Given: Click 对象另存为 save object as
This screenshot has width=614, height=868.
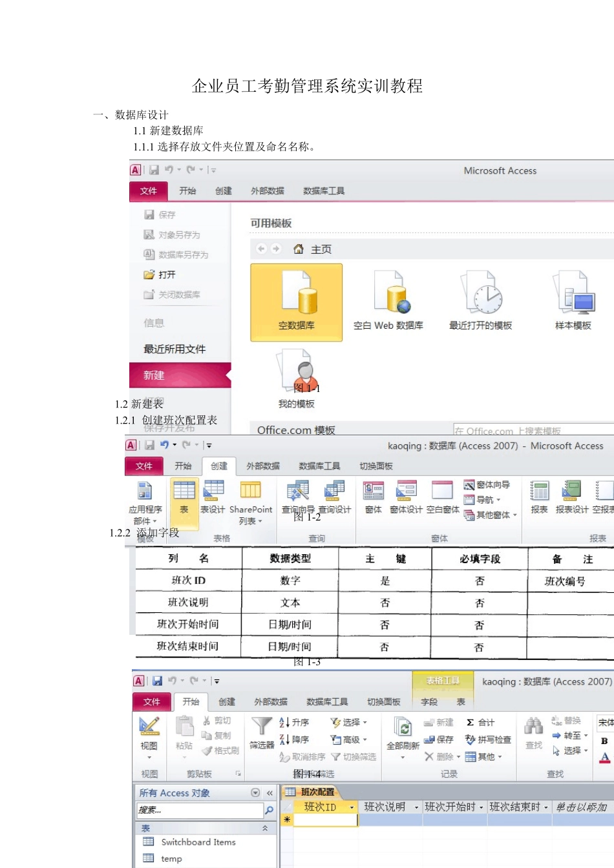Looking at the screenshot, I should (172, 234).
